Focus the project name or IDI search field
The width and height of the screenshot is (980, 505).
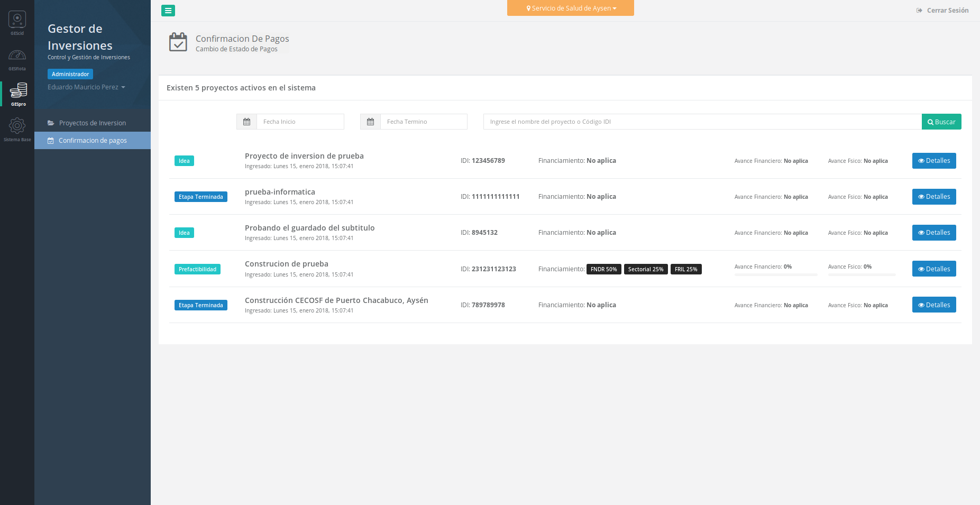[702, 122]
